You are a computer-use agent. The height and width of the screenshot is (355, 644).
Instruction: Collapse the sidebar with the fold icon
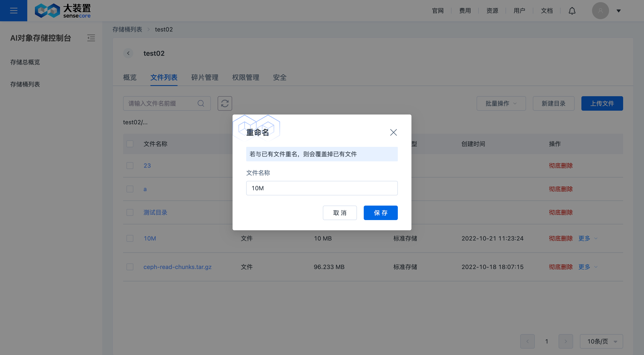(x=91, y=38)
